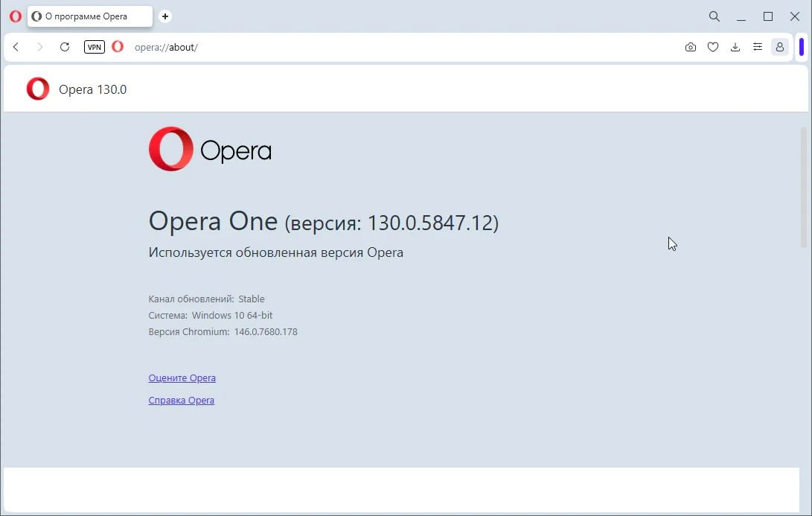
Task: Click the Opera 130.0 header logo
Action: [38, 89]
